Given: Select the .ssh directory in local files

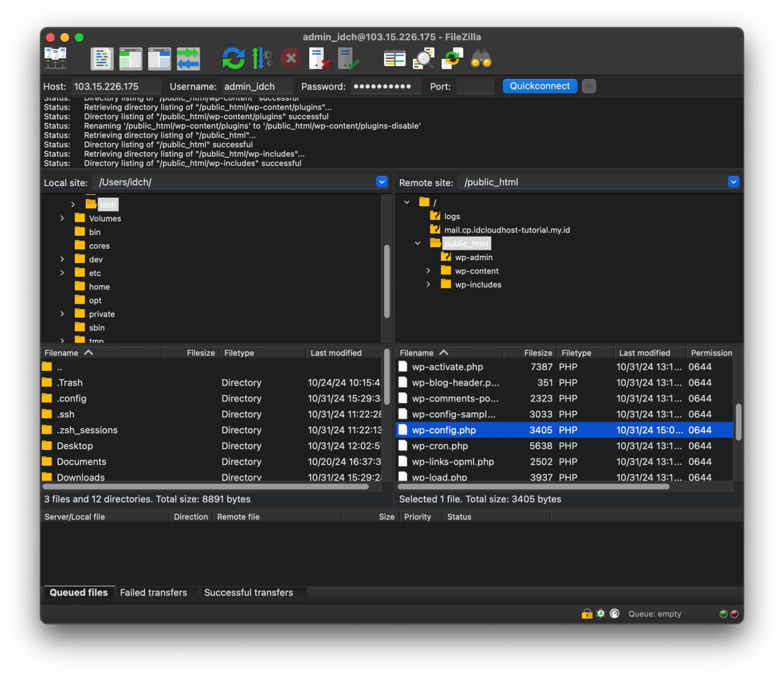Looking at the screenshot, I should tap(211, 414).
